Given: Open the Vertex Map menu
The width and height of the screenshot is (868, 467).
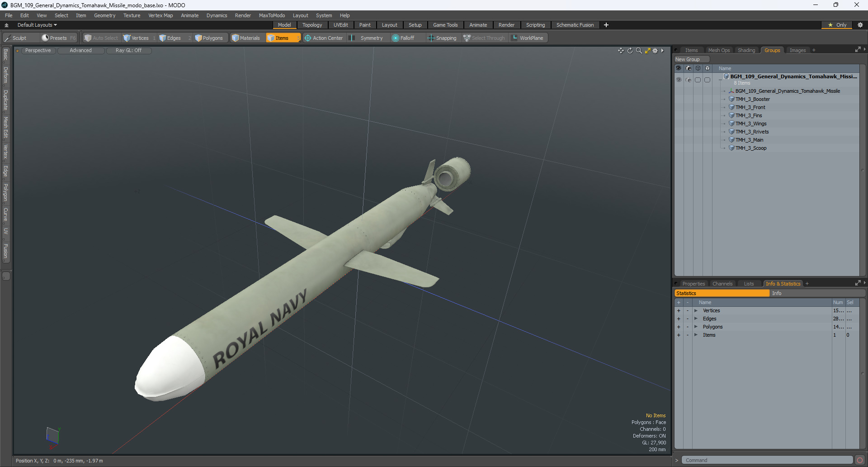Looking at the screenshot, I should coord(160,15).
